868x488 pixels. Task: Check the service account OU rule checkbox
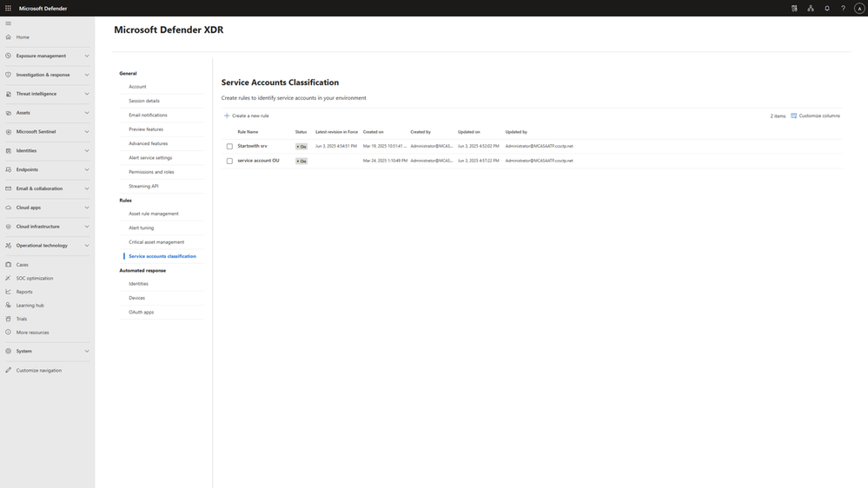(x=229, y=161)
